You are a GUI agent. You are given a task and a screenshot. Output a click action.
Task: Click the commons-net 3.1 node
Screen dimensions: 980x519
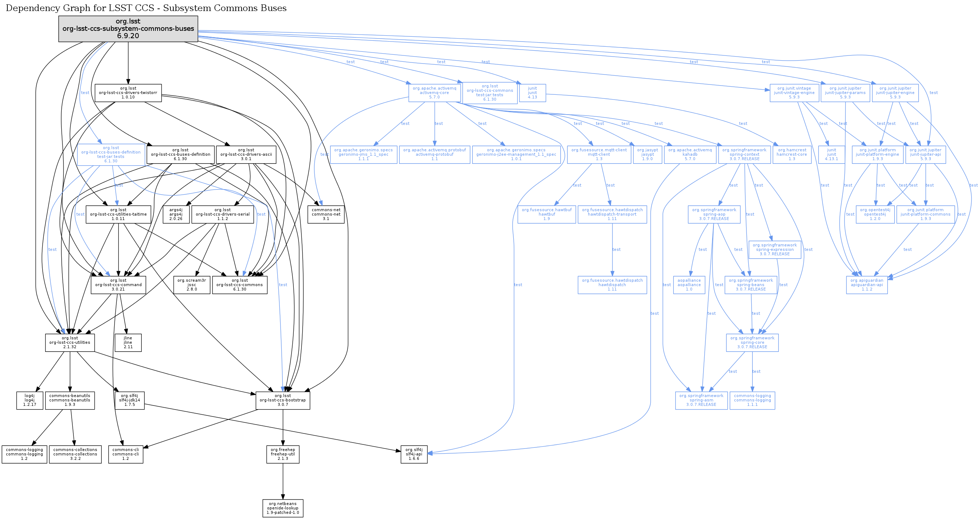coord(326,214)
